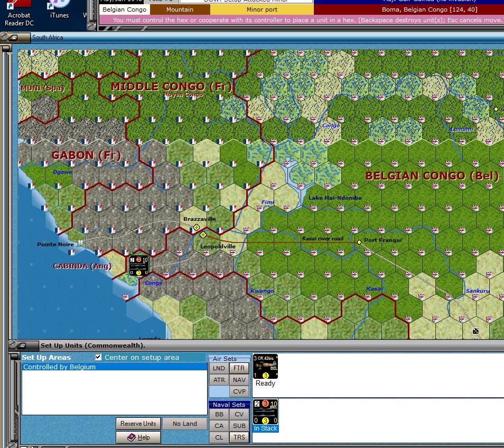Click the Naval Sets group heading
The image size is (504, 448).
229,405
